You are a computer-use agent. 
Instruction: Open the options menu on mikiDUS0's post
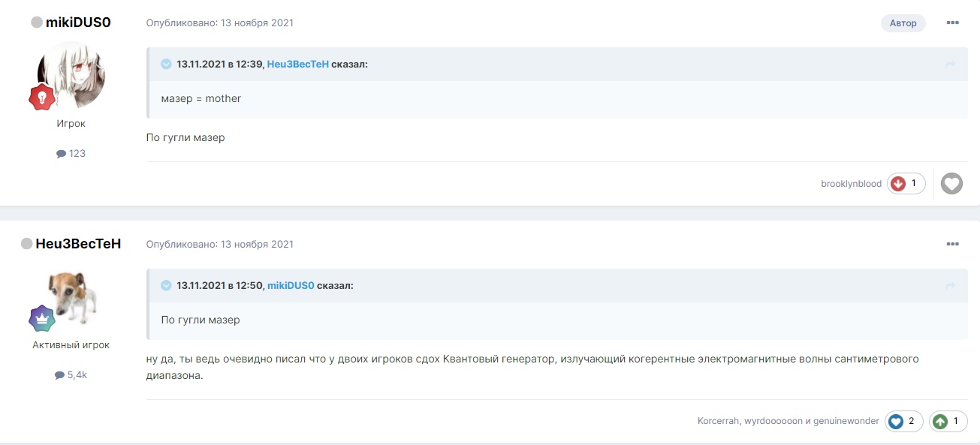coord(952,23)
